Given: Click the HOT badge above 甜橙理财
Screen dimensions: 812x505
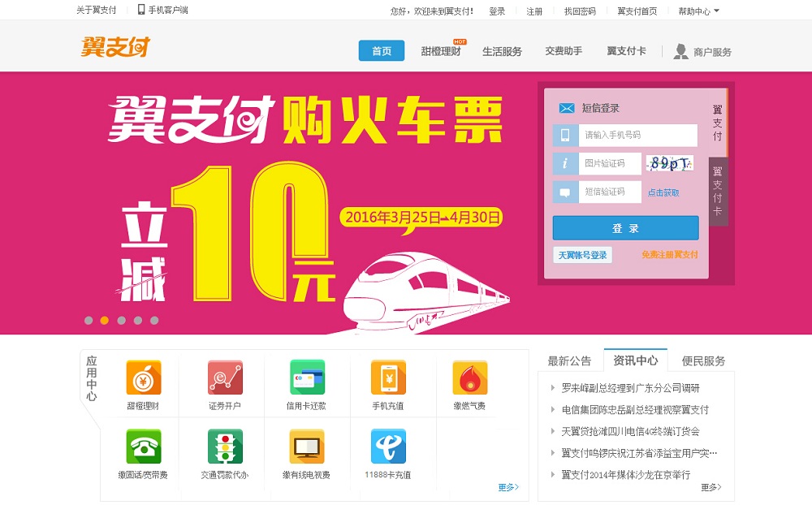Looking at the screenshot, I should [x=460, y=41].
